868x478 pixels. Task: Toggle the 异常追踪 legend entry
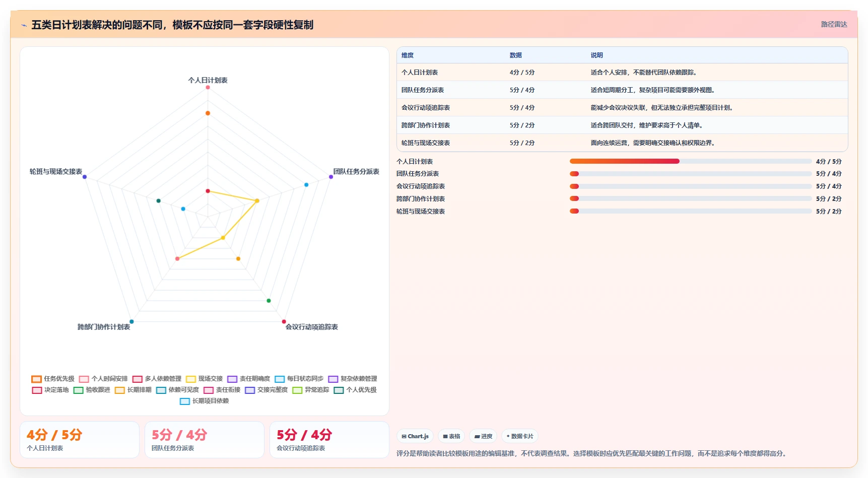click(x=310, y=390)
